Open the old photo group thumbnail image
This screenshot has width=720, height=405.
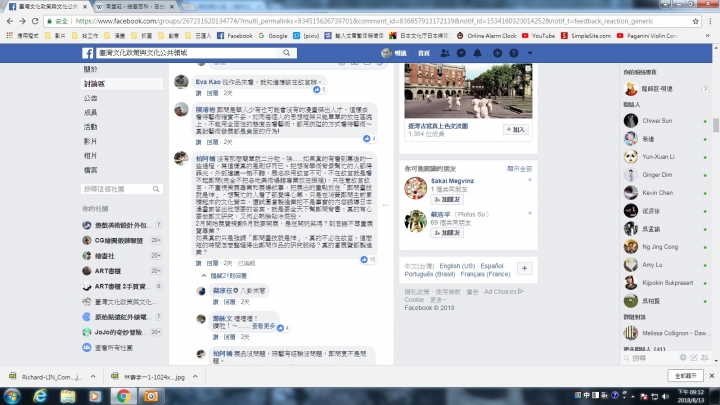[x=468, y=90]
